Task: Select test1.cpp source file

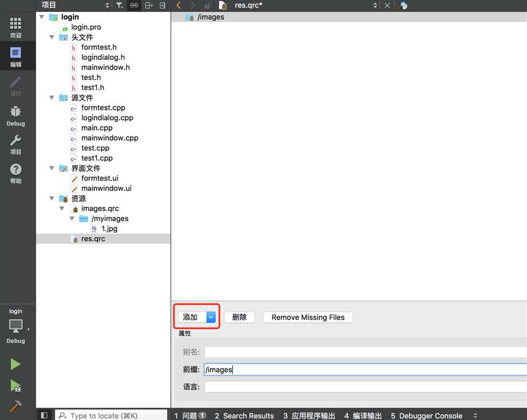Action: coord(97,158)
